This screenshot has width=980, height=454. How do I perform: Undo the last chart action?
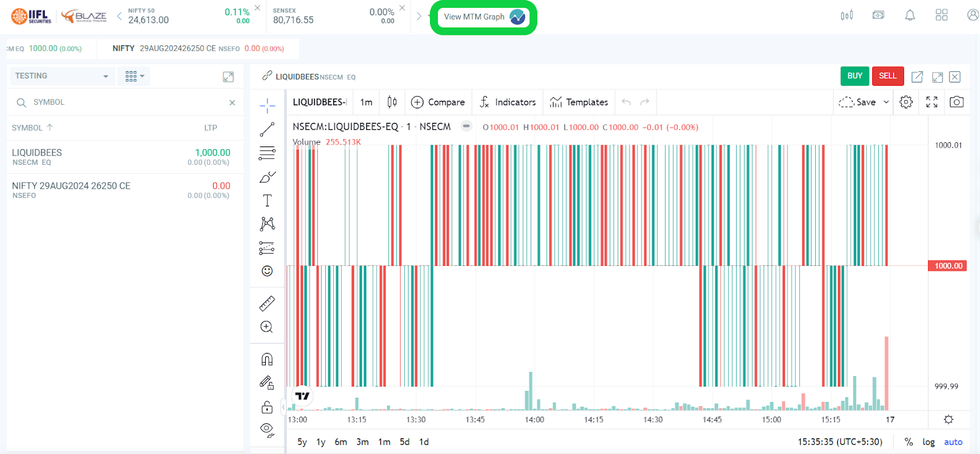point(626,102)
